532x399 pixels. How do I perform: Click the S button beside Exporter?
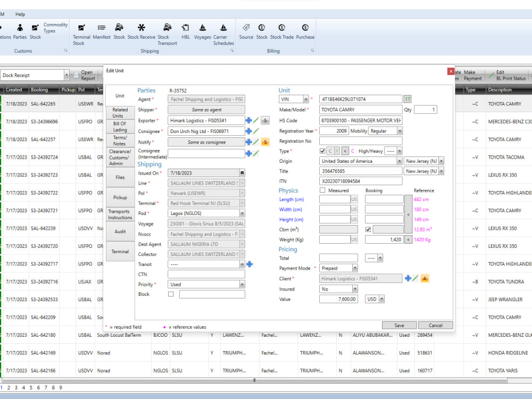[265, 120]
